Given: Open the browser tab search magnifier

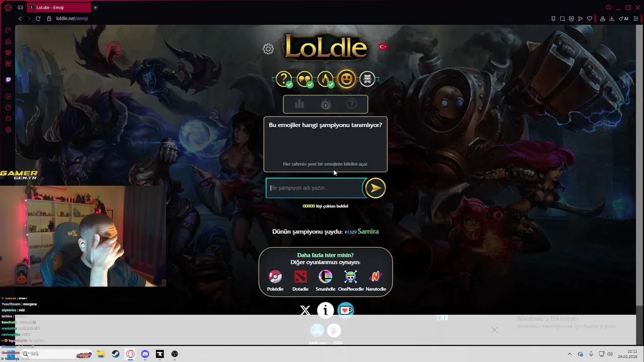Looking at the screenshot, I should 609,8.
